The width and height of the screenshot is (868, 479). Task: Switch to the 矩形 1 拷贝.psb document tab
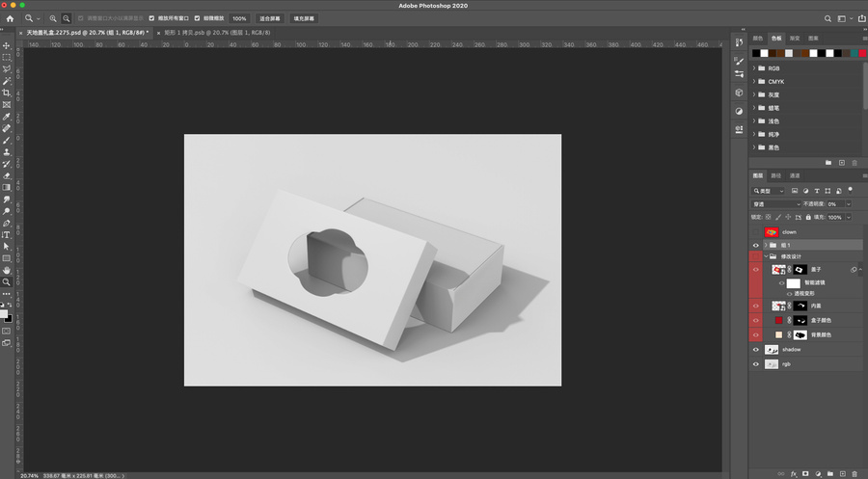click(x=217, y=33)
